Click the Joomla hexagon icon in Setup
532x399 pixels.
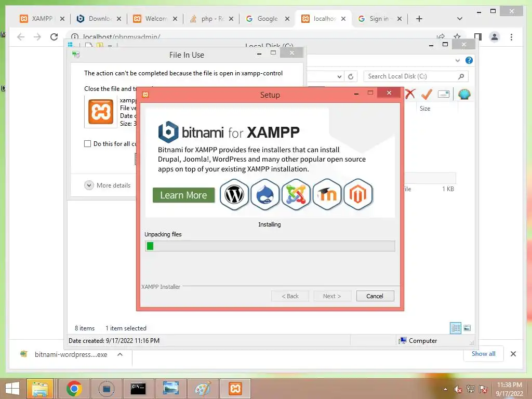pyautogui.click(x=296, y=195)
